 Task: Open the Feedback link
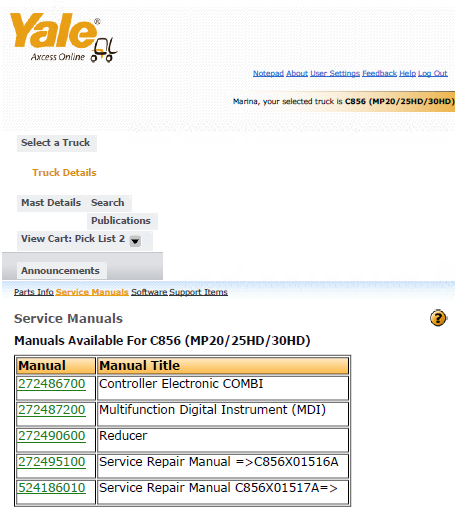pyautogui.click(x=379, y=73)
